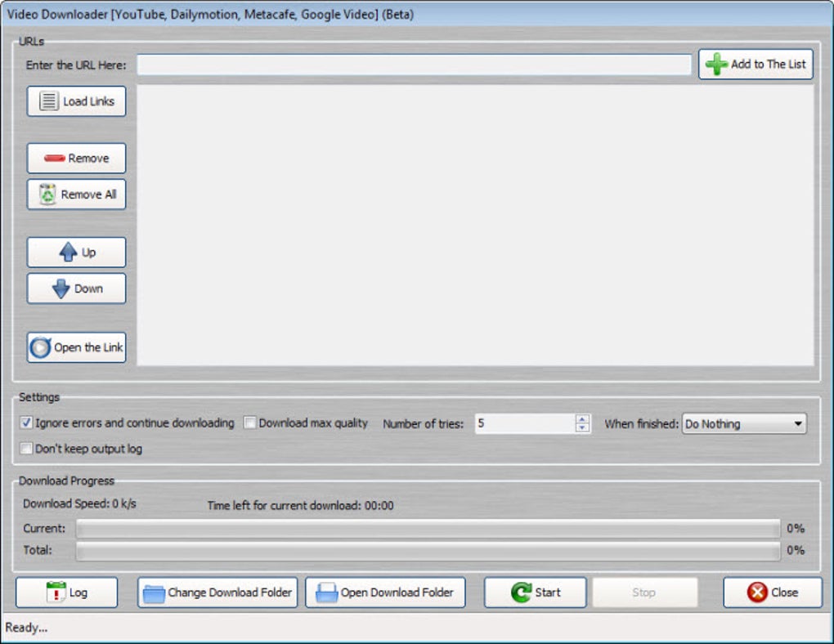
Task: Enable Don't keep output log
Action: pyautogui.click(x=25, y=448)
